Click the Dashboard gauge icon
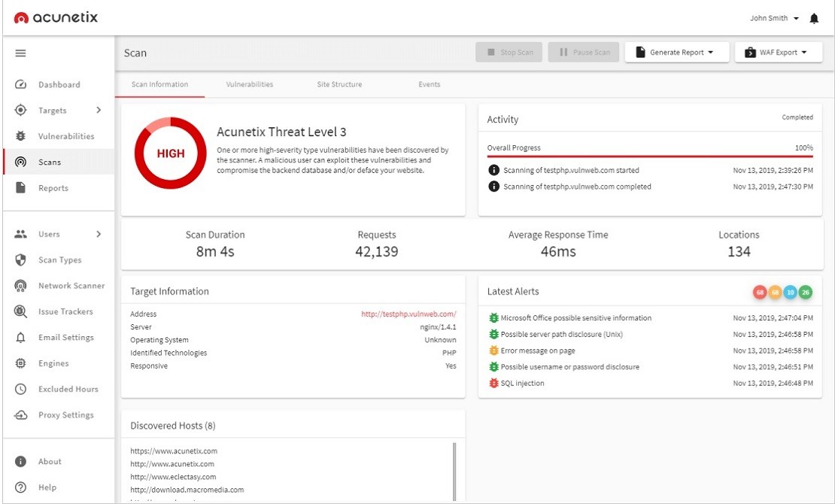The height and width of the screenshot is (504, 835). coord(21,85)
